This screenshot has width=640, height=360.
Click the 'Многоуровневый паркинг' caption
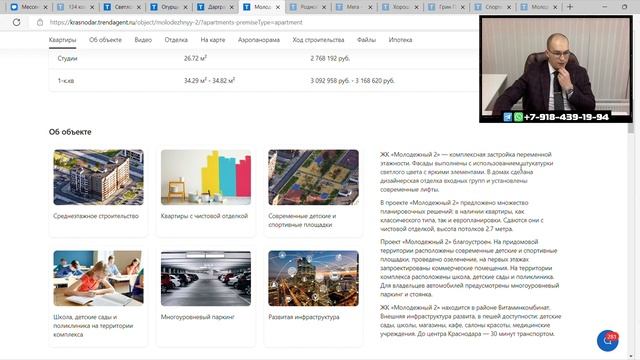pos(198,317)
